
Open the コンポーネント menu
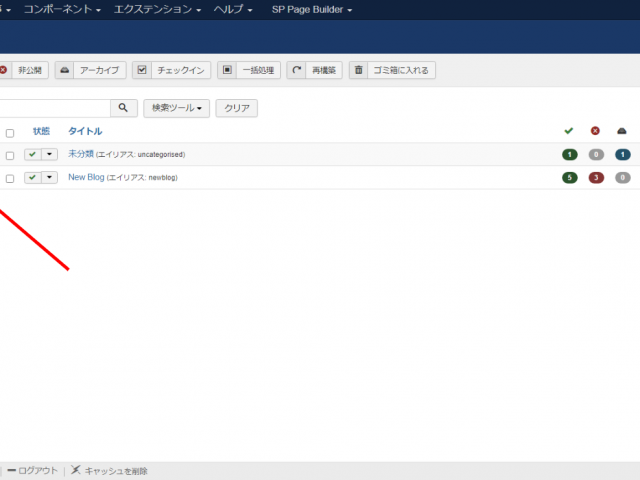(x=62, y=9)
